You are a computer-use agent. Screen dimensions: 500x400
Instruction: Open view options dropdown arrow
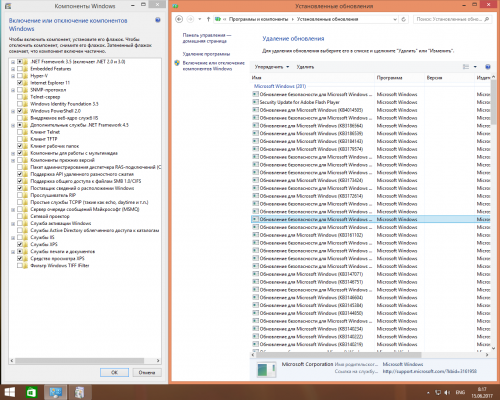(x=475, y=67)
